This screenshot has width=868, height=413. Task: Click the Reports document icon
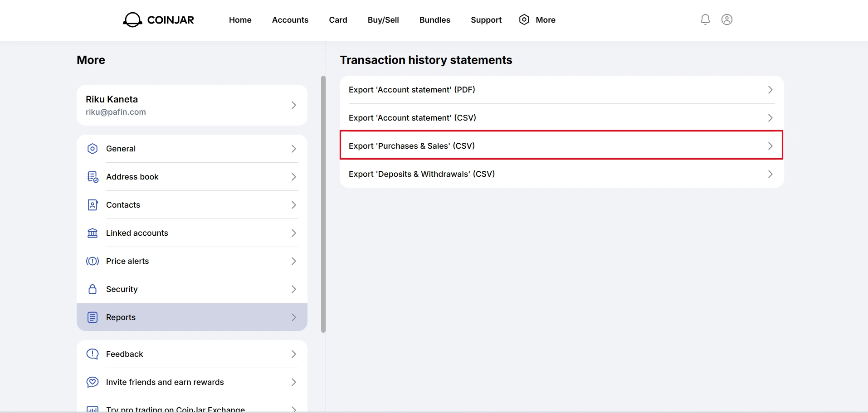(x=93, y=317)
